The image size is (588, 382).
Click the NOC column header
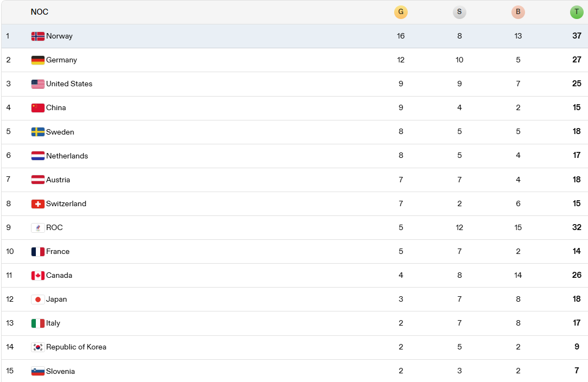[40, 12]
